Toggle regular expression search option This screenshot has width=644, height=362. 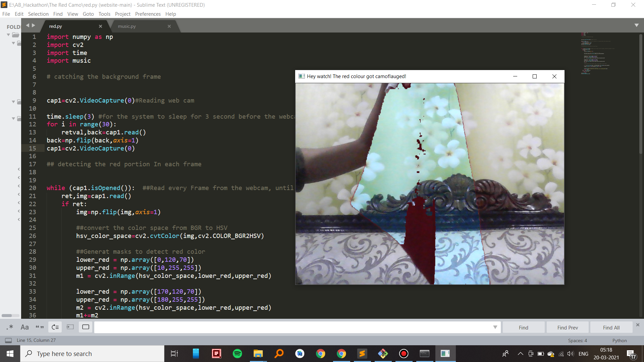[x=10, y=327]
